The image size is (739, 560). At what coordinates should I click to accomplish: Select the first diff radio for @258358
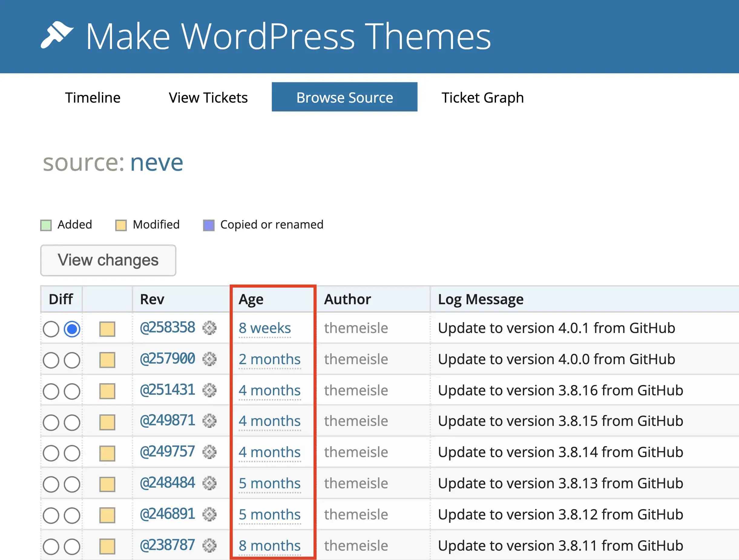(51, 329)
